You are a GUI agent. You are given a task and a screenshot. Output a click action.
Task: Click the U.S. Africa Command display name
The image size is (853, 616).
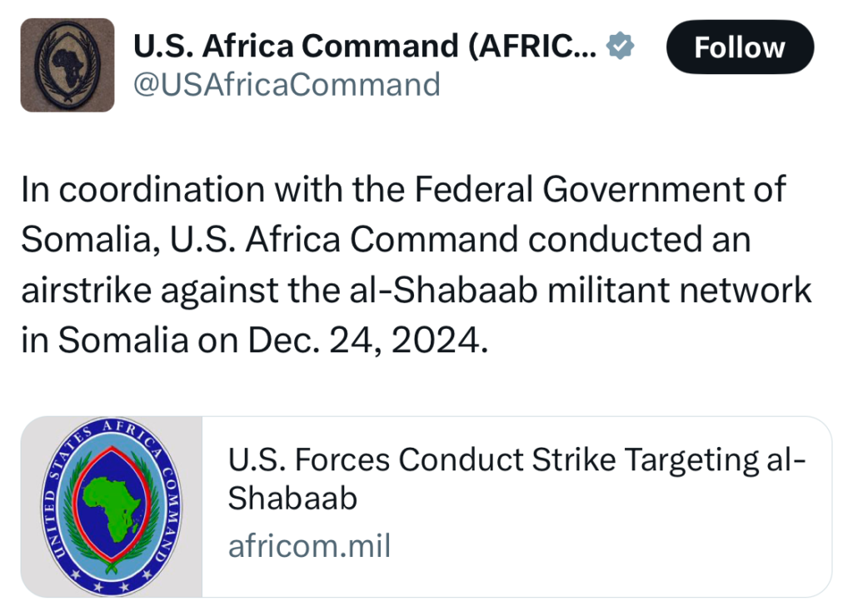pos(365,46)
